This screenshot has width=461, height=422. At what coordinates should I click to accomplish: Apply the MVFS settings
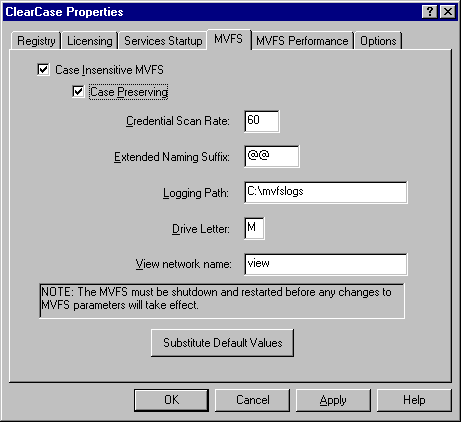pyautogui.click(x=333, y=400)
